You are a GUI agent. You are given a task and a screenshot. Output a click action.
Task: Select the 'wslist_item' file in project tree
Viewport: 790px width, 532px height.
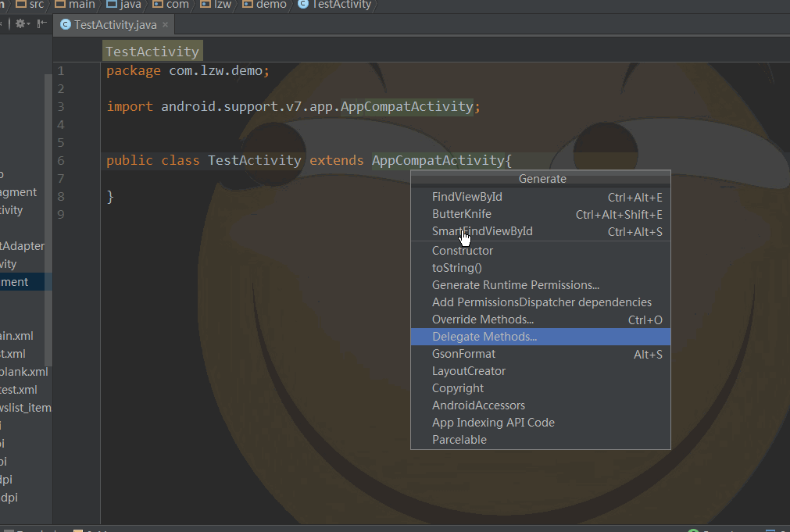pos(26,408)
